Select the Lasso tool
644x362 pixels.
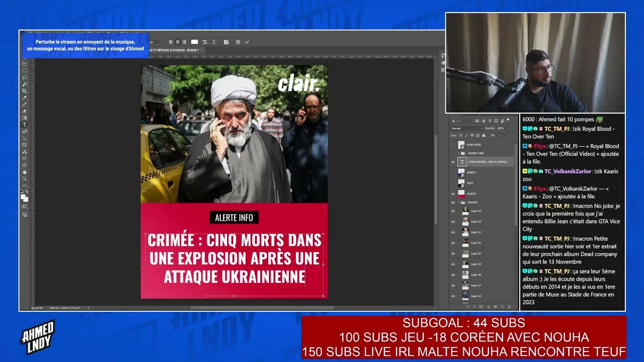point(24,77)
